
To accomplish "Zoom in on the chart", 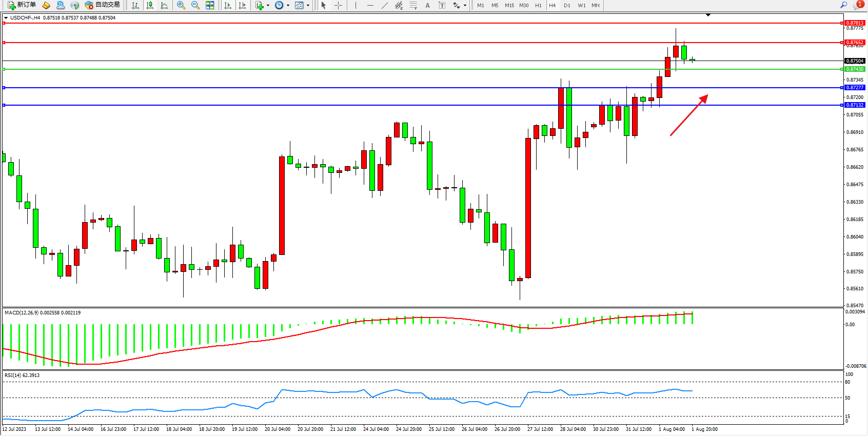I will coord(181,5).
